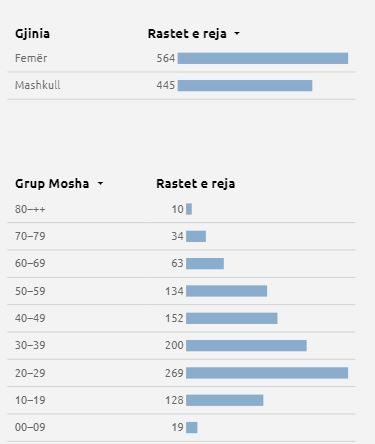Click the 70–79 bar with value 34
Screen dimensions: 375x444
(196, 236)
